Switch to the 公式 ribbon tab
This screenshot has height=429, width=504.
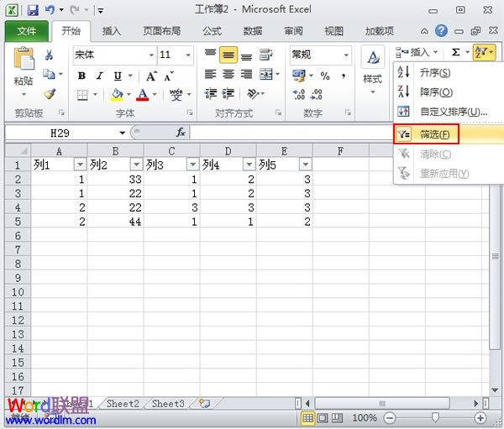(212, 31)
